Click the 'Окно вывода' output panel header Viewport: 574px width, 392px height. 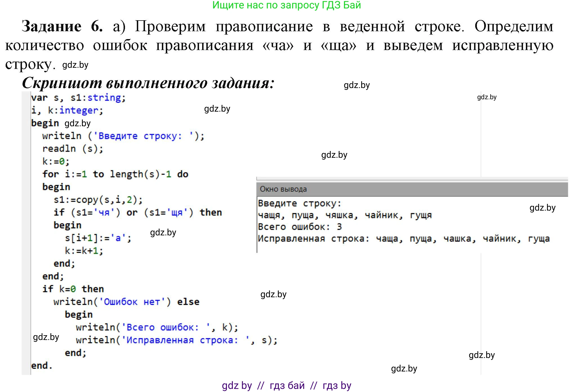point(412,189)
